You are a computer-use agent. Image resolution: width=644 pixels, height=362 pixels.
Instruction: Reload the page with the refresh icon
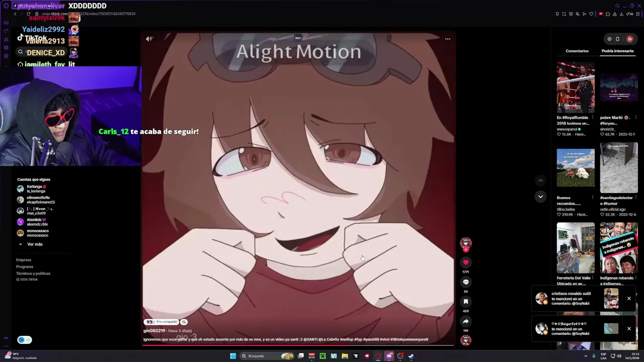pos(28,14)
